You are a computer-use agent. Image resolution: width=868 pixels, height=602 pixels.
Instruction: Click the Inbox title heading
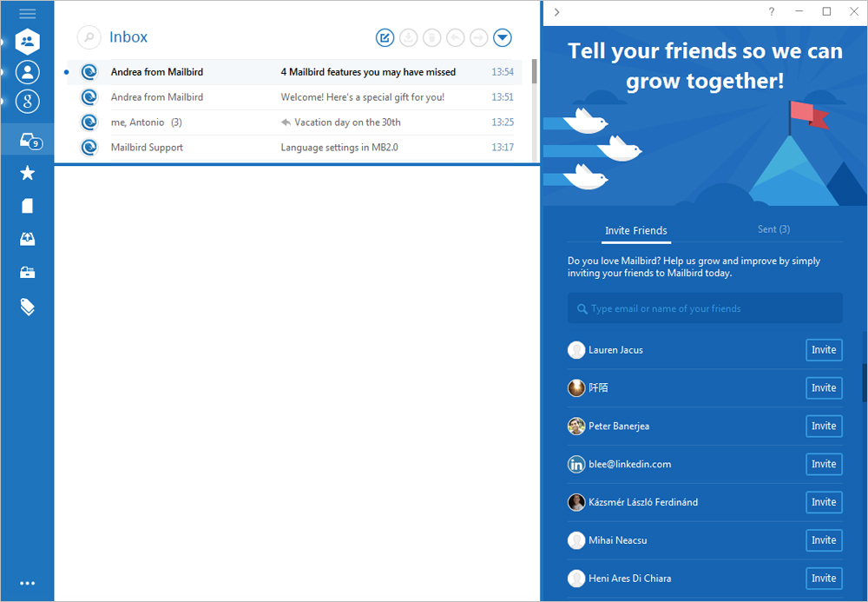click(x=128, y=37)
